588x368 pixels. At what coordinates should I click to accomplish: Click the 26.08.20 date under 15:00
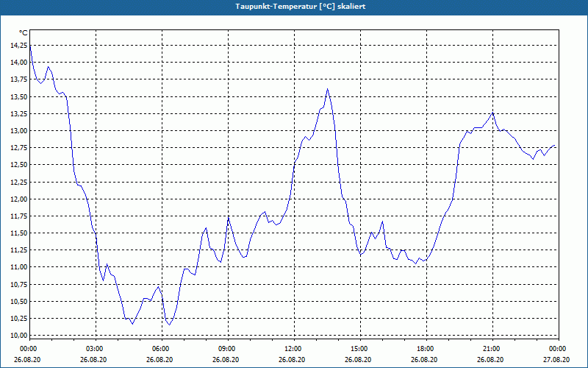[x=358, y=359]
